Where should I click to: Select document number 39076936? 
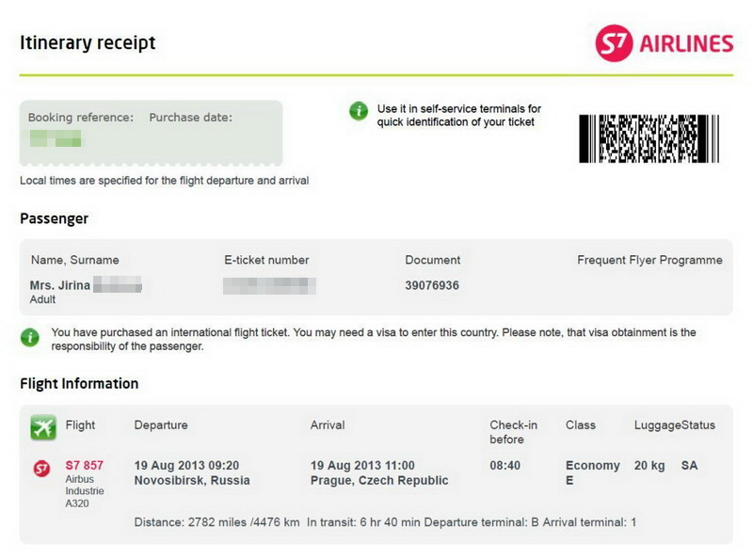pyautogui.click(x=432, y=285)
